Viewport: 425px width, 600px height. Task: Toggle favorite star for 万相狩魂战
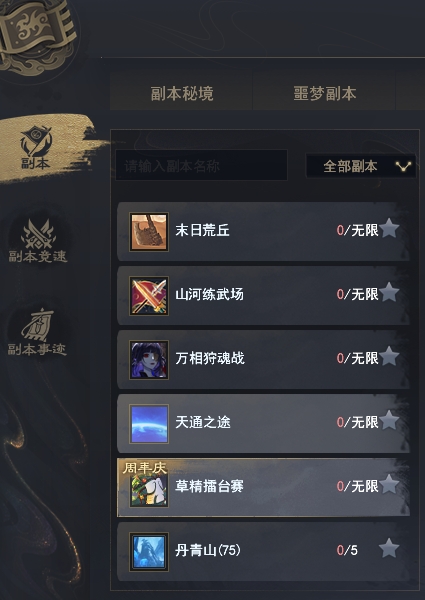[x=389, y=356]
